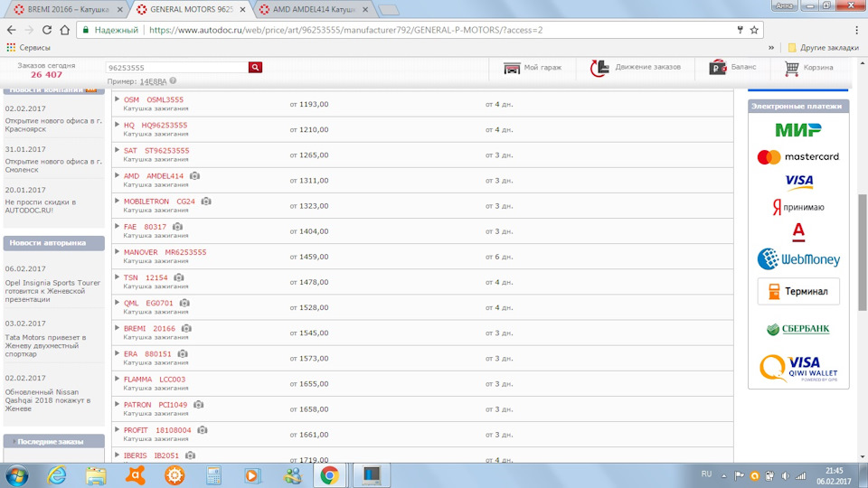Click the red search magnifier button

[x=255, y=67]
